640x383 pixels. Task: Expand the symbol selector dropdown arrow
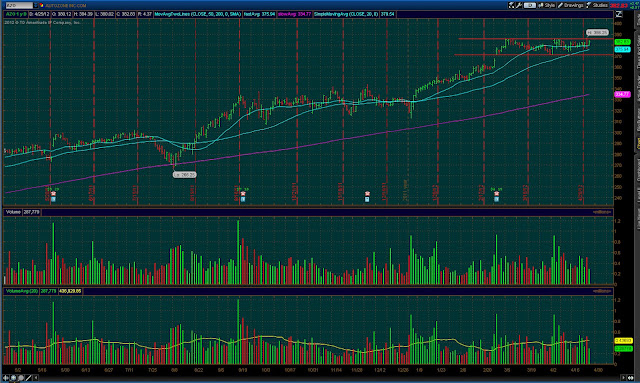[36, 5]
